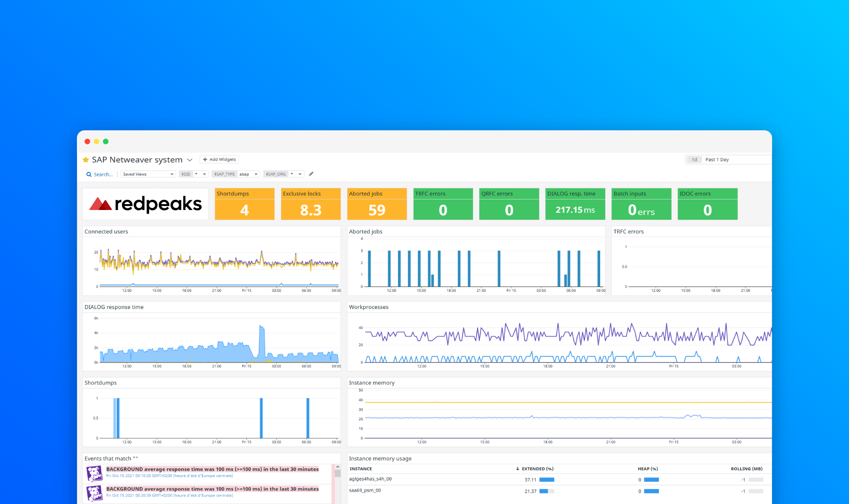This screenshot has width=849, height=504.
Task: Click the Add Widgets button
Action: tap(219, 159)
